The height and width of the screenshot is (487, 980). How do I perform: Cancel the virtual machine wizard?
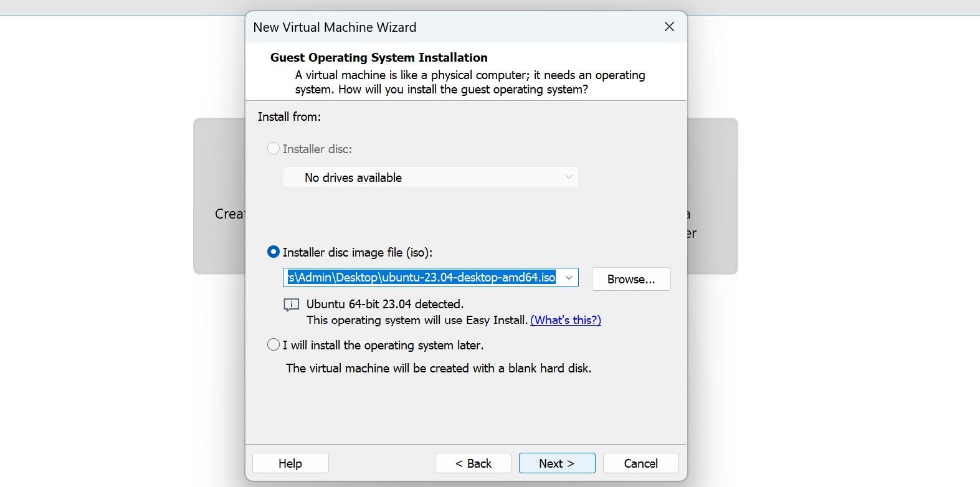pos(640,463)
